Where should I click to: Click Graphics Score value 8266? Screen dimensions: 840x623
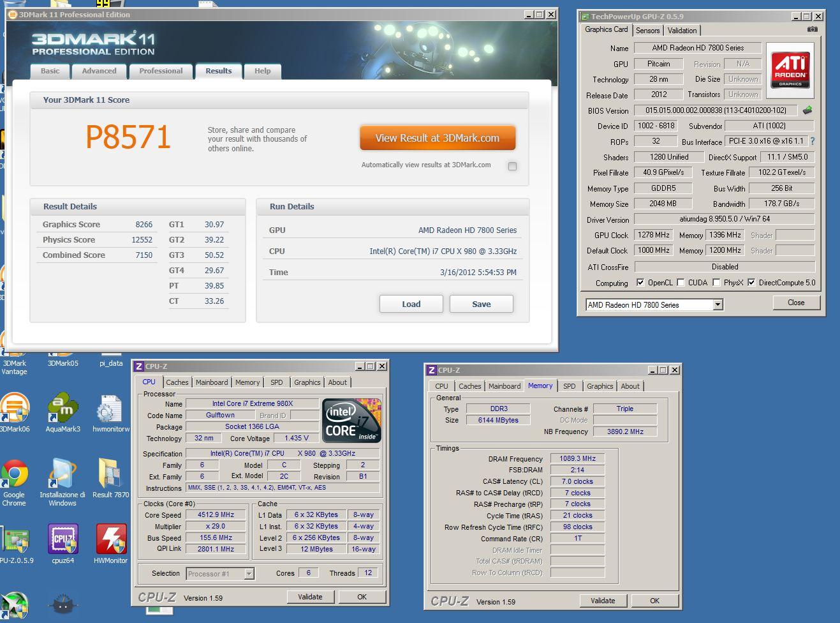point(144,225)
